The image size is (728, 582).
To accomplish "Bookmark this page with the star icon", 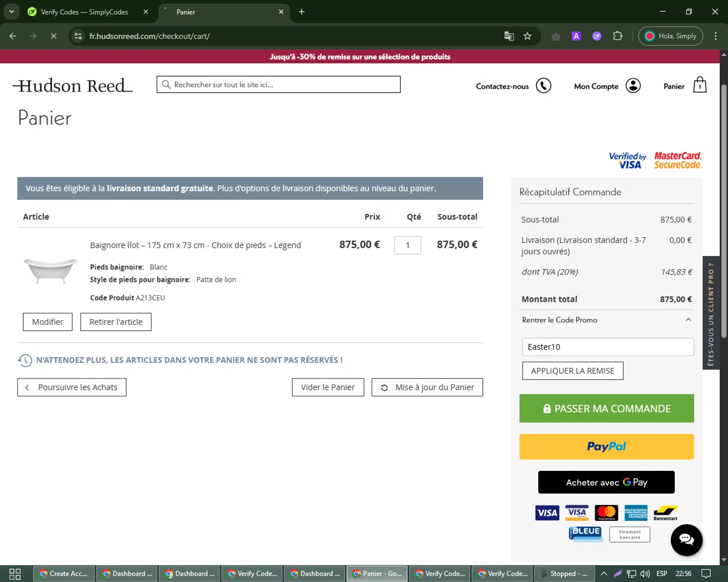I will 528,36.
